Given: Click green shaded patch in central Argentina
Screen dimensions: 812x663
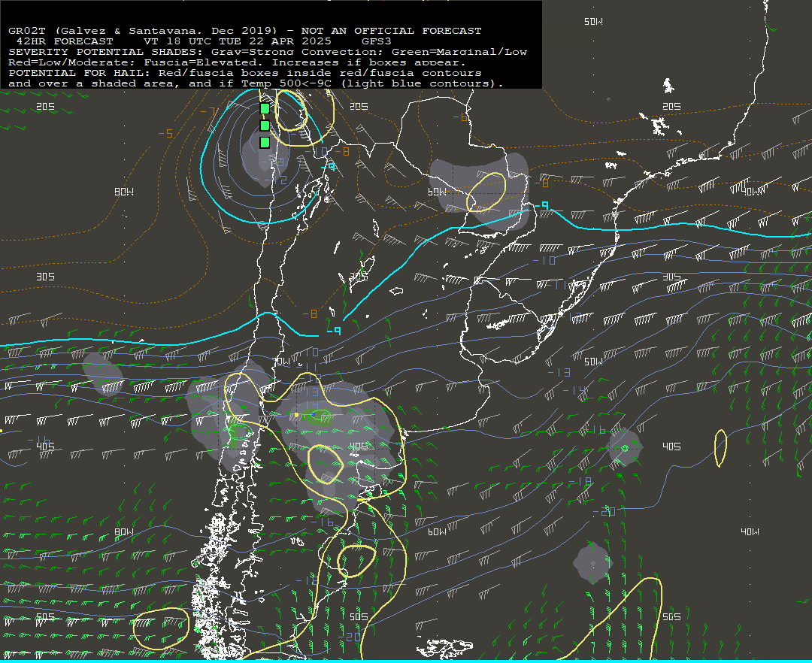Looking at the screenshot, I should [317, 416].
